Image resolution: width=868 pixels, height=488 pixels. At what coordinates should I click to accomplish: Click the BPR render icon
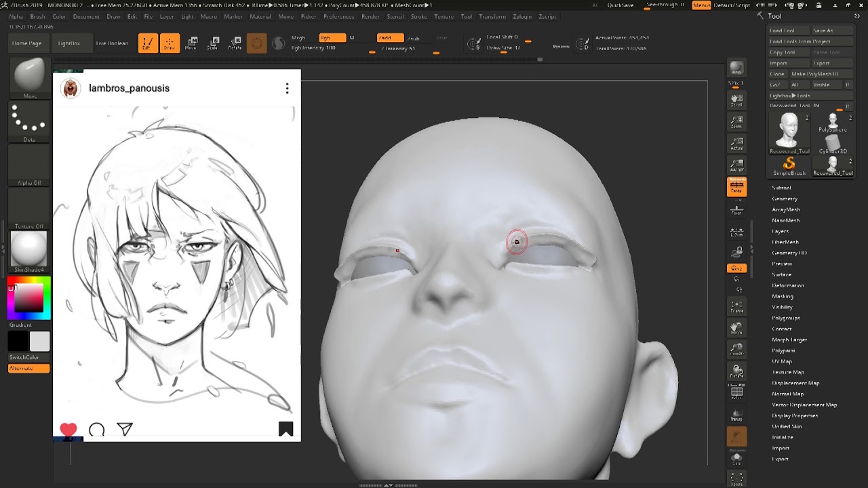736,69
